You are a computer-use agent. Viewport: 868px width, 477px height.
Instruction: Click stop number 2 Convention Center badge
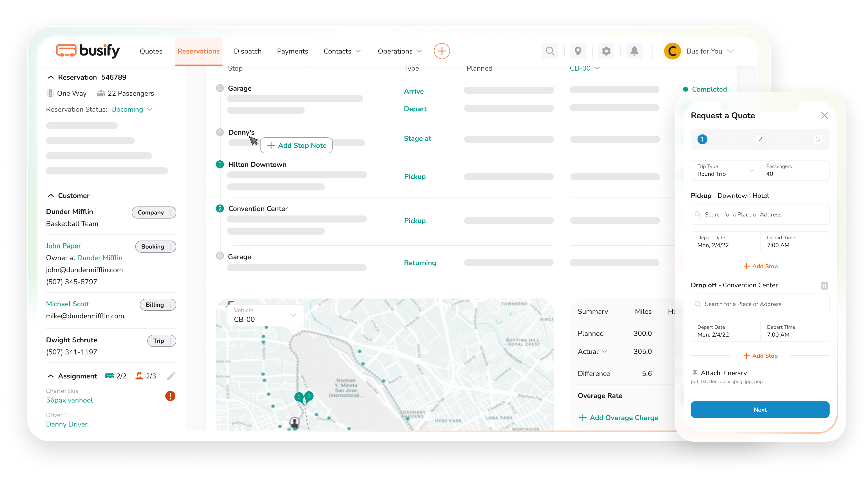[x=220, y=208]
